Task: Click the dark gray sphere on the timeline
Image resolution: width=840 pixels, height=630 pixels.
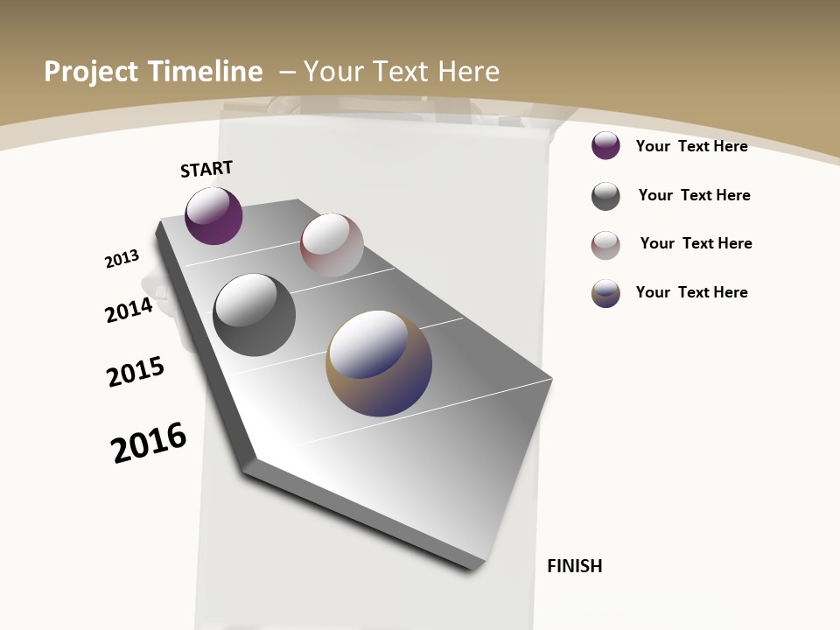Action: coord(254,311)
